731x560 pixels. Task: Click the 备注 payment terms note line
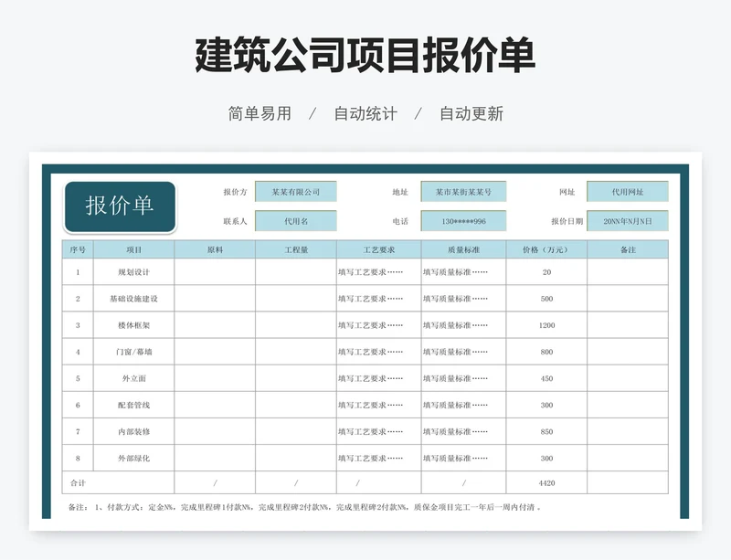click(x=305, y=507)
